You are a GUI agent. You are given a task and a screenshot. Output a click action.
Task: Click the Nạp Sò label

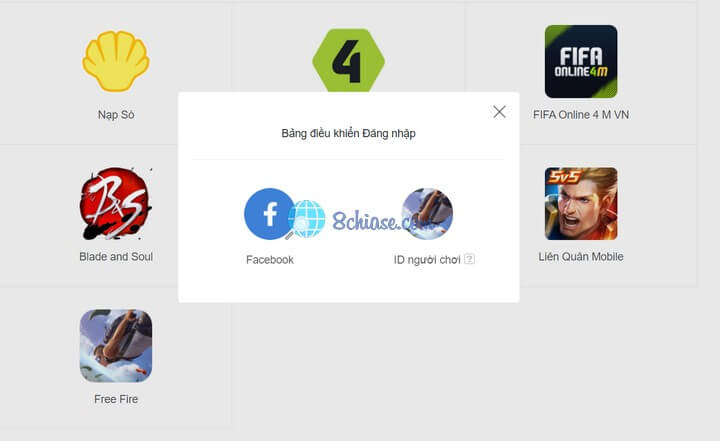[116, 114]
